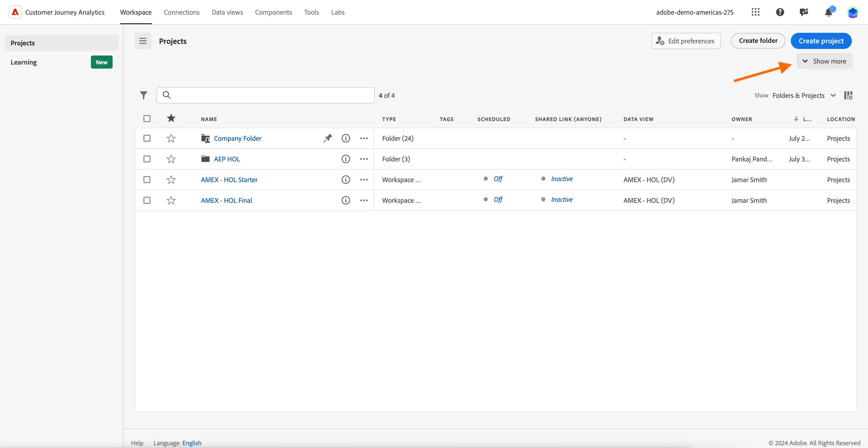Open the Components tab

(x=273, y=12)
